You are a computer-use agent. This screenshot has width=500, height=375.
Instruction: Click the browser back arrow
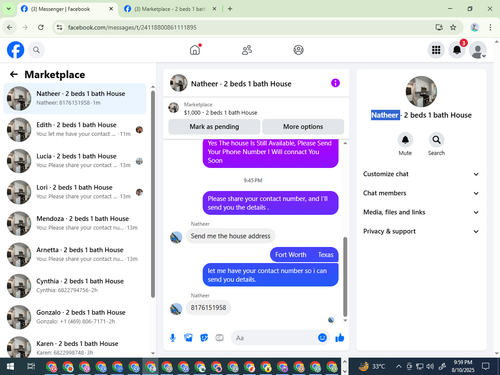coord(10,27)
